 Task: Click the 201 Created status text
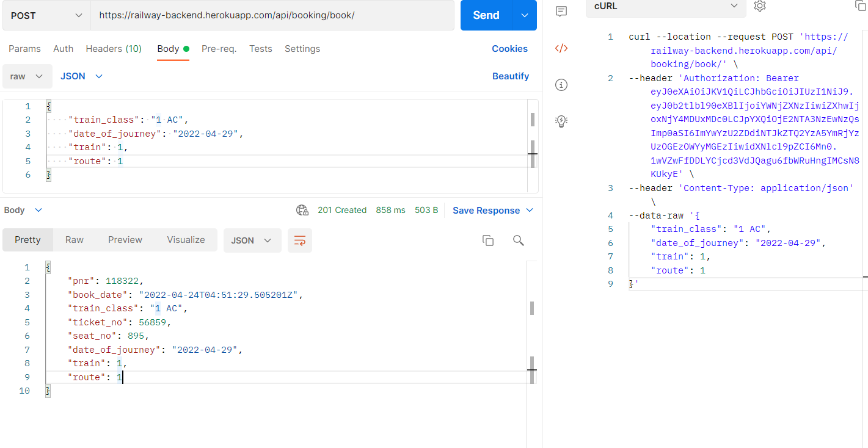click(342, 210)
